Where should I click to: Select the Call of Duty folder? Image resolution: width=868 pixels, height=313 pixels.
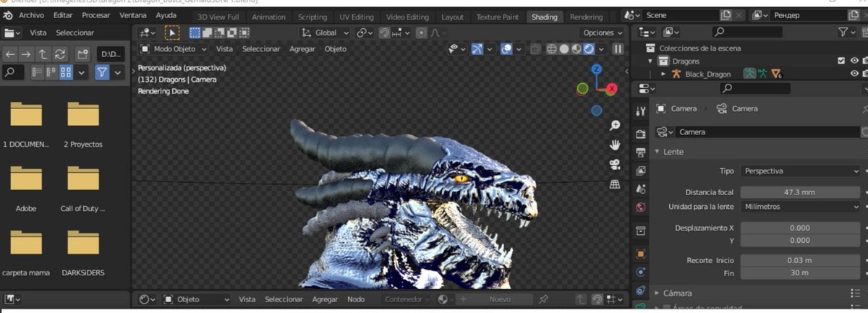82,179
